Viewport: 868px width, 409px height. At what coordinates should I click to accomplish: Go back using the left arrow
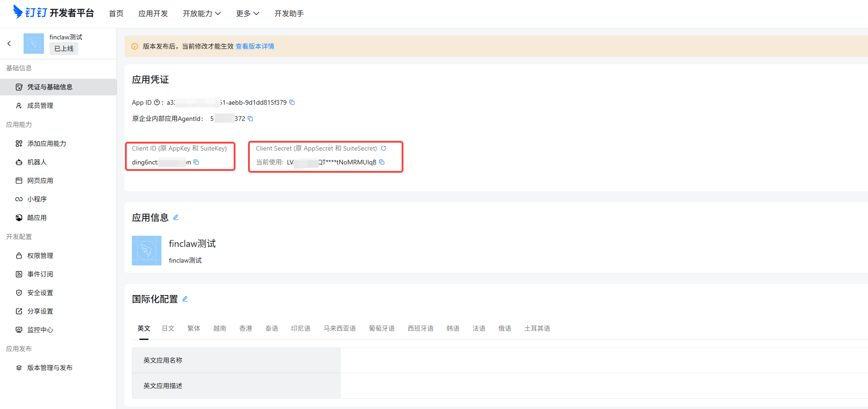(x=9, y=44)
